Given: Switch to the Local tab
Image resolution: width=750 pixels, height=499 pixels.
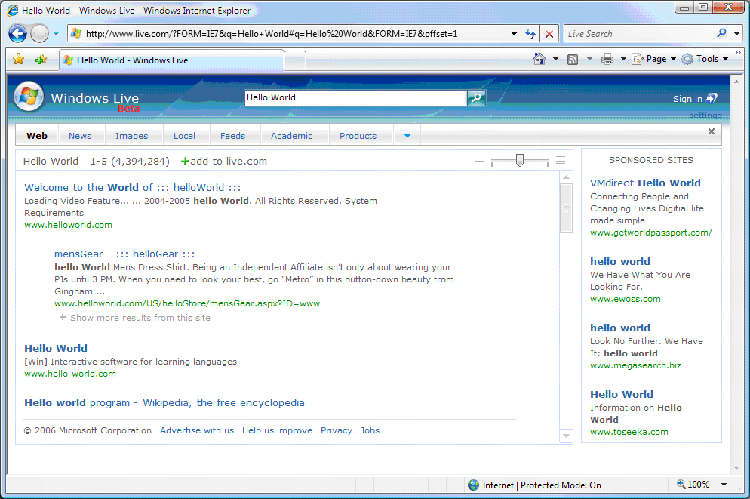Looking at the screenshot, I should [x=184, y=136].
